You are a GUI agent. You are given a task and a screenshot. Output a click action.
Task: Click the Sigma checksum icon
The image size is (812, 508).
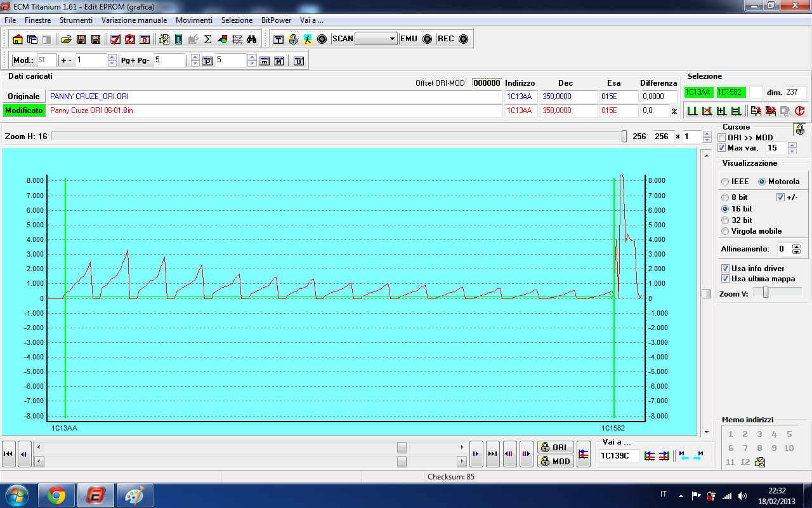pos(207,39)
